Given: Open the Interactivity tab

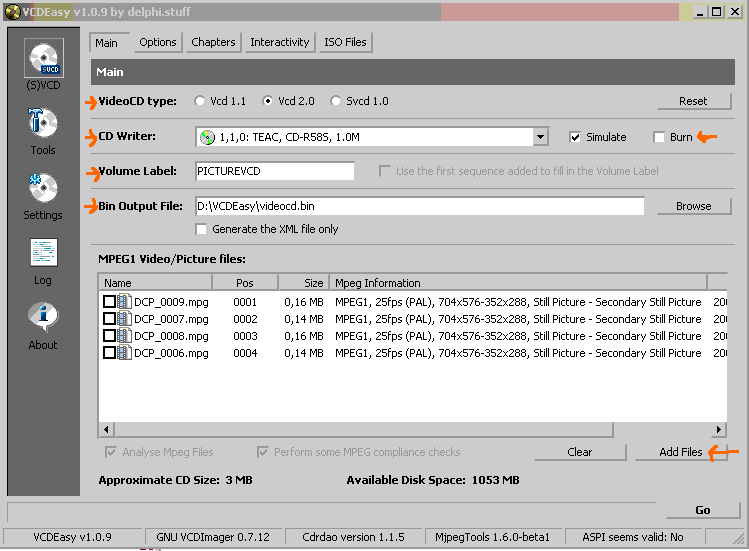Looking at the screenshot, I should pyautogui.click(x=280, y=42).
